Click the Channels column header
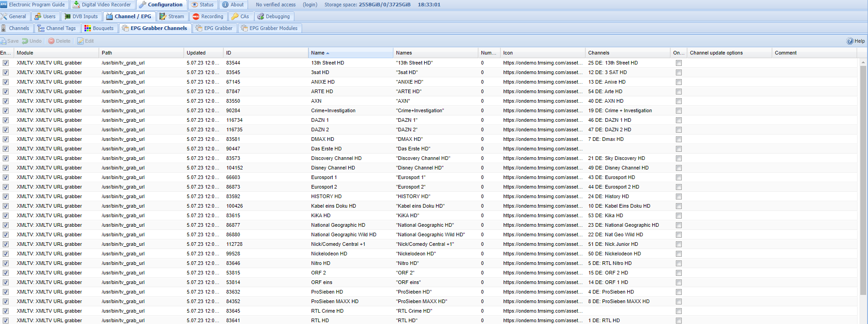 point(628,53)
